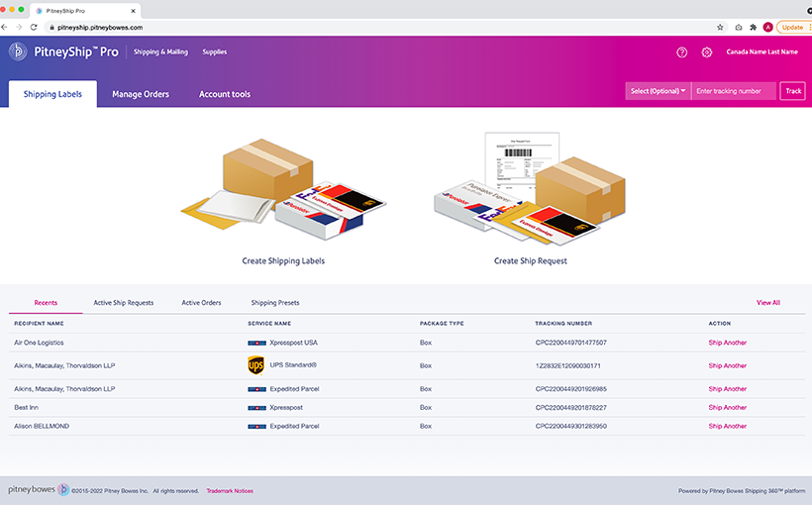Click the Recipient Name column header
The height and width of the screenshot is (505, 812).
coord(39,323)
